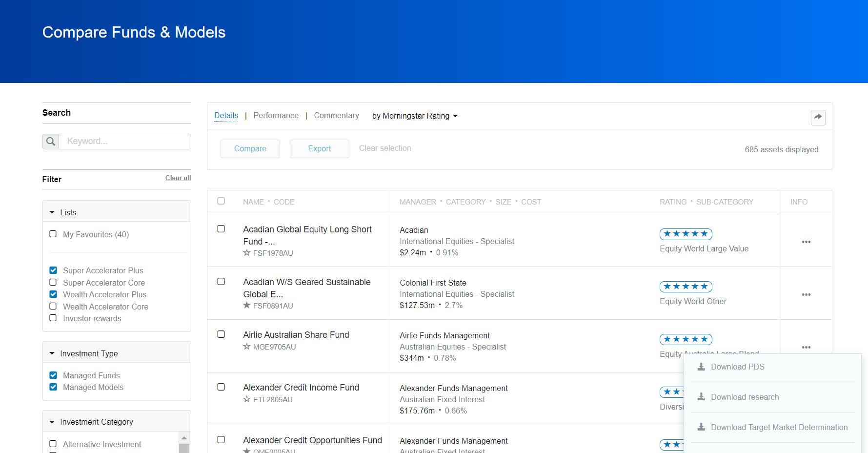Click download icon beside Download research

tap(701, 397)
